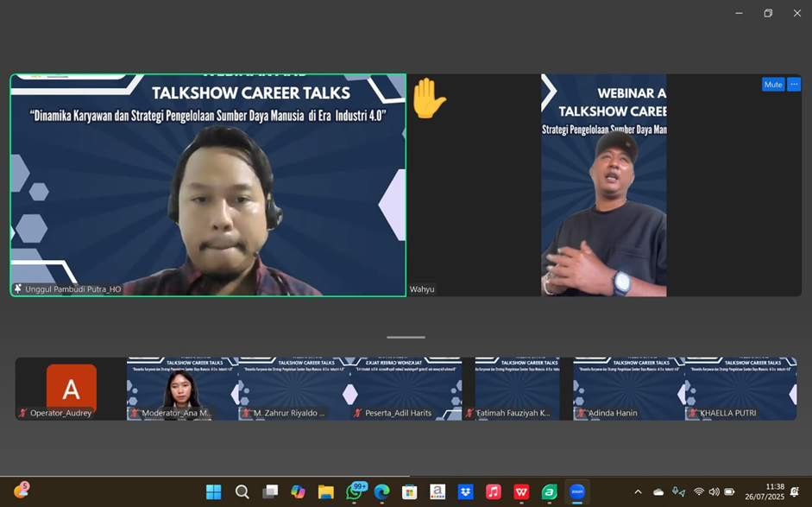
Task: Open more options on Wahyu's video tile
Action: 794,85
